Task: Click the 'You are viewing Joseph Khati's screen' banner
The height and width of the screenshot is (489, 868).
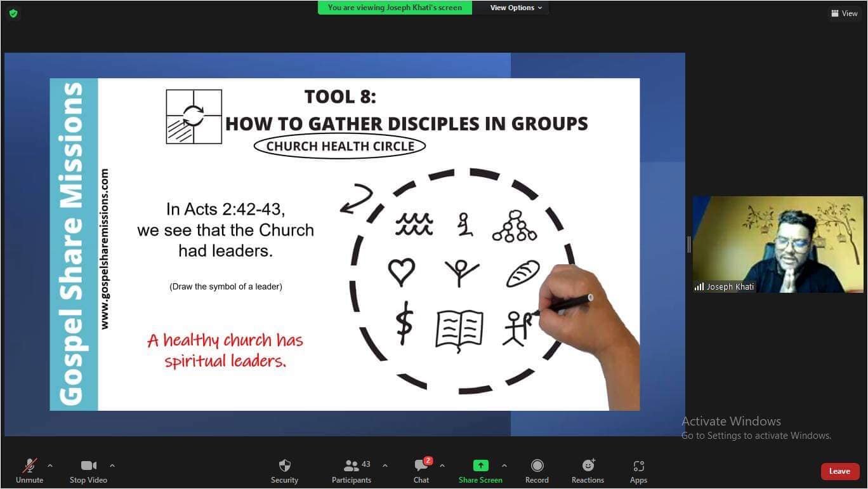Action: [395, 8]
